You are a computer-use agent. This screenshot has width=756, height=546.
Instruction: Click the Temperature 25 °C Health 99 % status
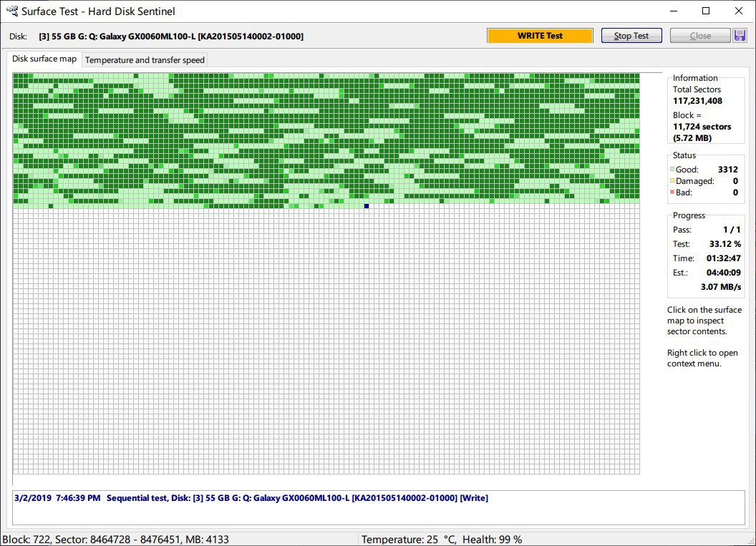click(x=442, y=540)
